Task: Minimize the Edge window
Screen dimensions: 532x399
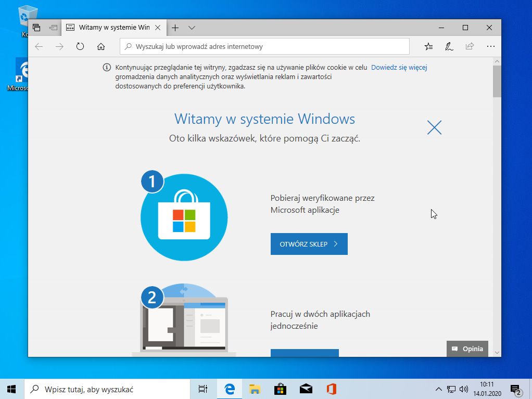Action: (441, 28)
